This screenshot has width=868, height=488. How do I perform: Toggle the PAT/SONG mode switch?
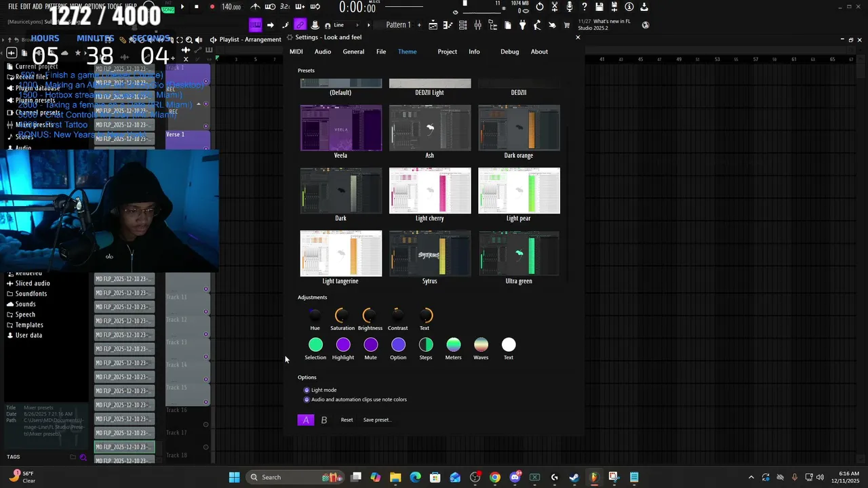pyautogui.click(x=168, y=7)
